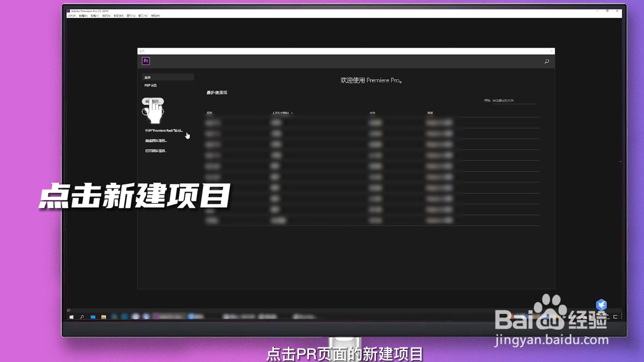Screen dimensions: 644x362
Task: Click the 最近使用项 recent items heading
Action: click(217, 93)
